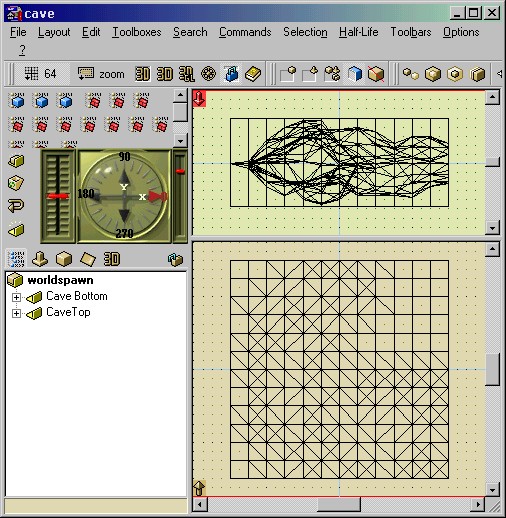Click down arrow of object palette scrollbar

tap(180, 141)
